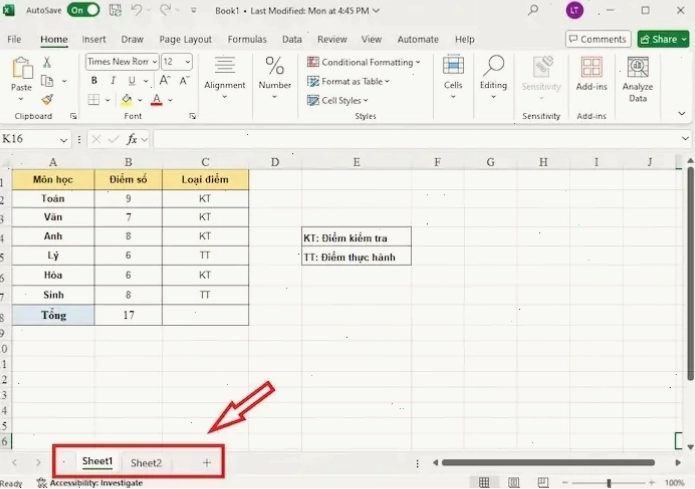Click the zoom slider handle
The height and width of the screenshot is (489, 695).
[609, 483]
